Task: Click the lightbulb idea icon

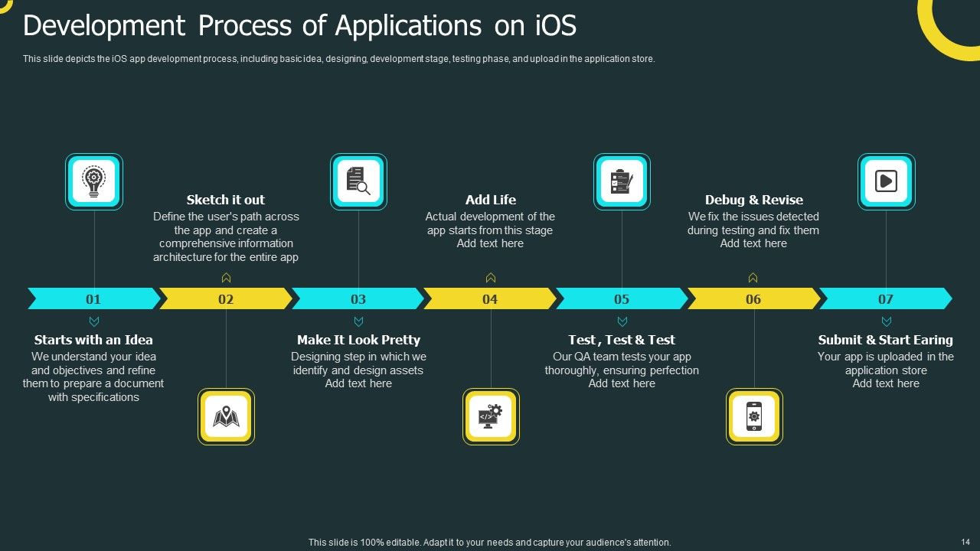Action: click(94, 181)
